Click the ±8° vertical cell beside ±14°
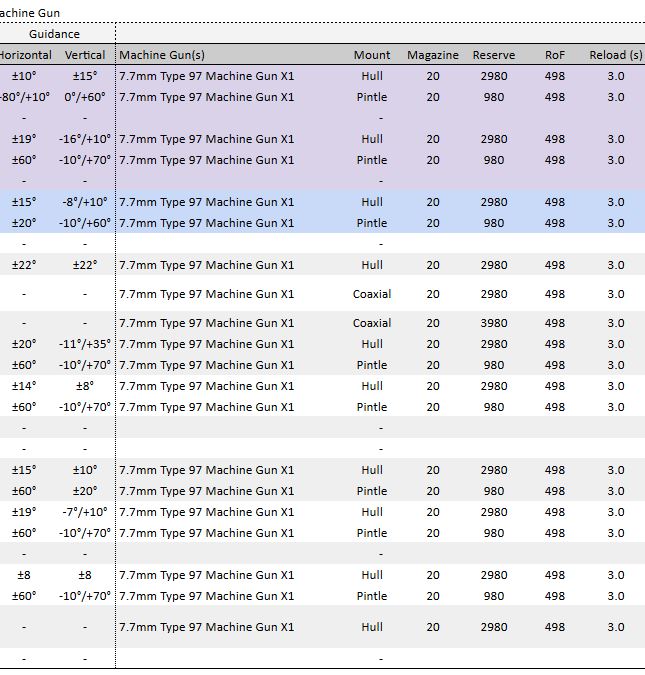 (x=85, y=386)
